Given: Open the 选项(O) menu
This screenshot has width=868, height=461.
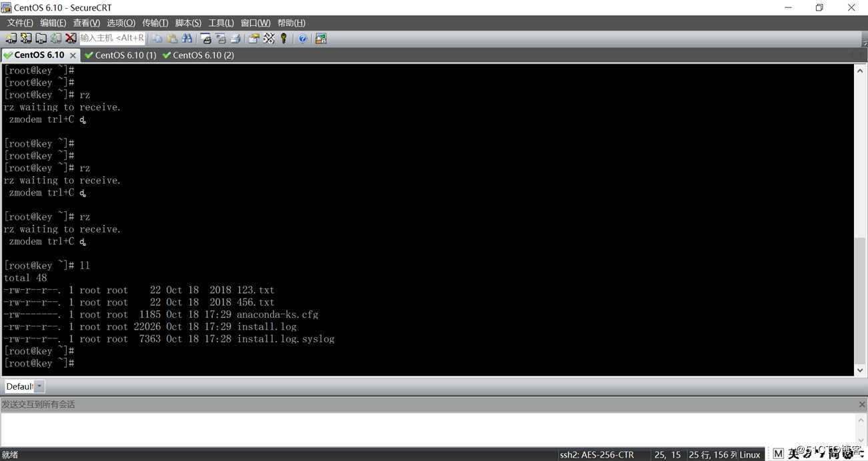Looking at the screenshot, I should 121,23.
